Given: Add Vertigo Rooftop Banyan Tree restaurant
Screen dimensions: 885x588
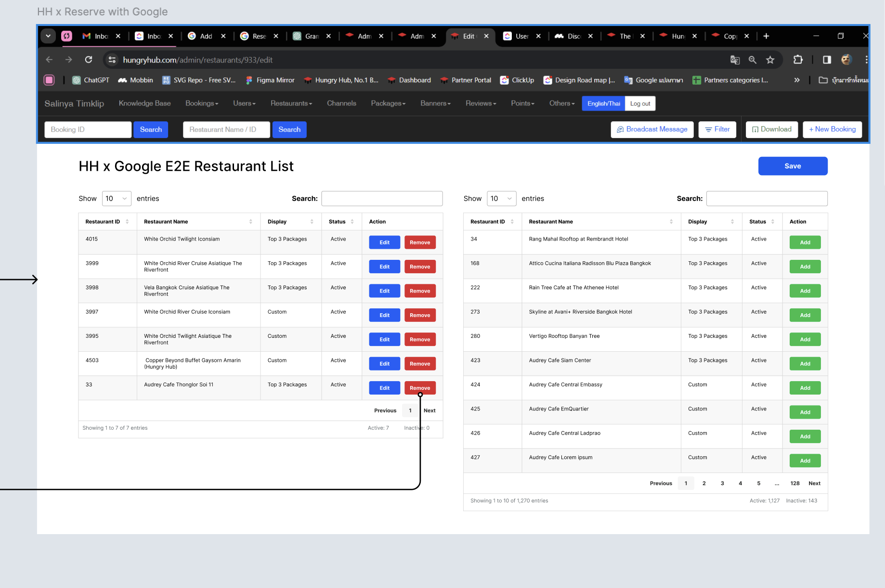Looking at the screenshot, I should pos(805,339).
